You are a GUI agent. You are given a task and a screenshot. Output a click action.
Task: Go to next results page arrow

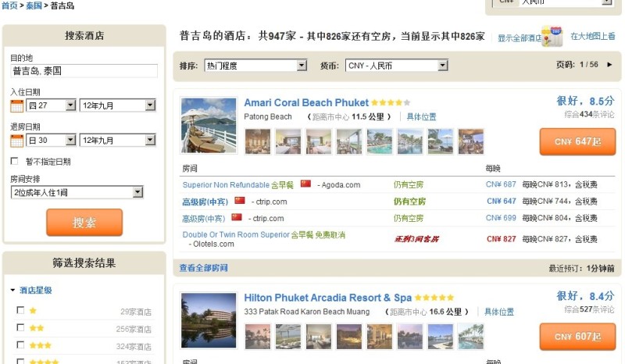609,65
